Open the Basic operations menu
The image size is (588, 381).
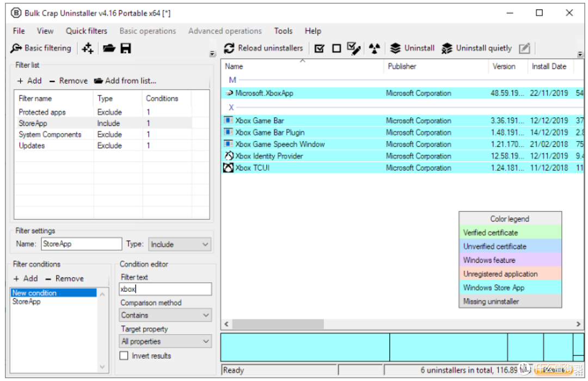(148, 31)
